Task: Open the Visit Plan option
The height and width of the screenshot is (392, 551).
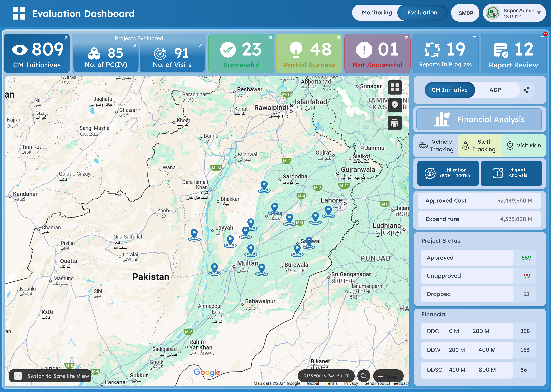Action: click(524, 146)
